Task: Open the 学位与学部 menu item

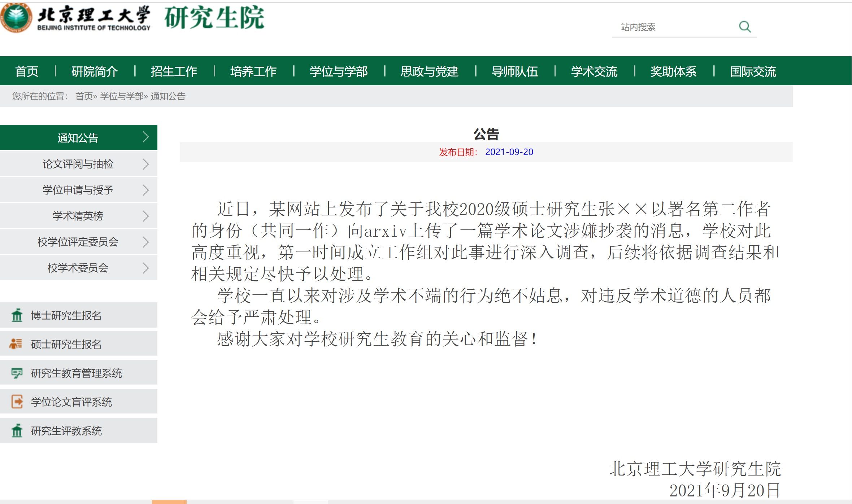Action: (339, 71)
